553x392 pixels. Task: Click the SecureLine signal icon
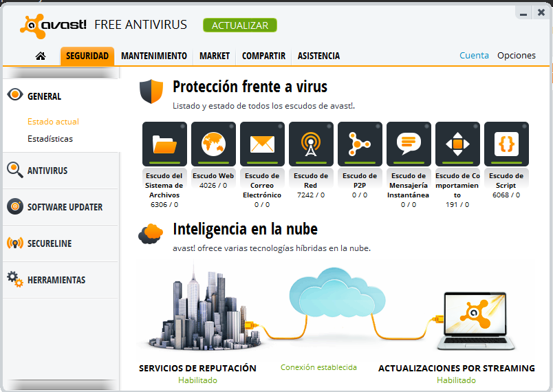[15, 243]
